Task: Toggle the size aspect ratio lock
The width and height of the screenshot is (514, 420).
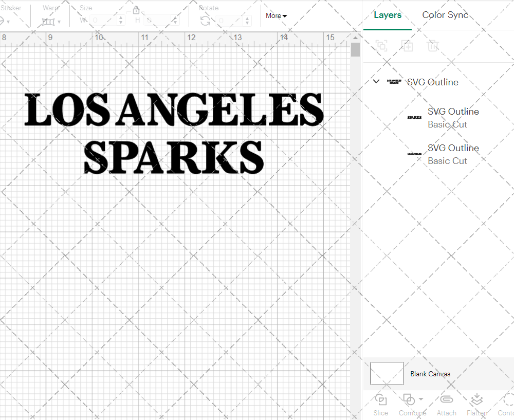Action: pos(136,10)
